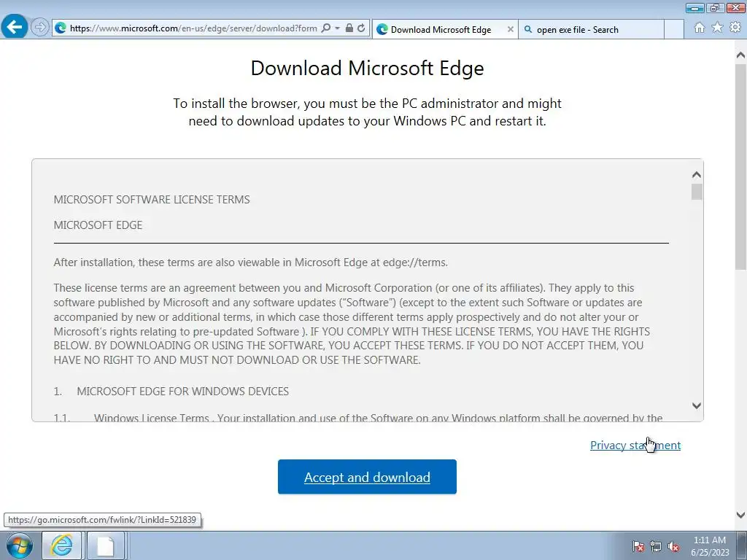Click the license terms box scroll-down arrow

697,405
